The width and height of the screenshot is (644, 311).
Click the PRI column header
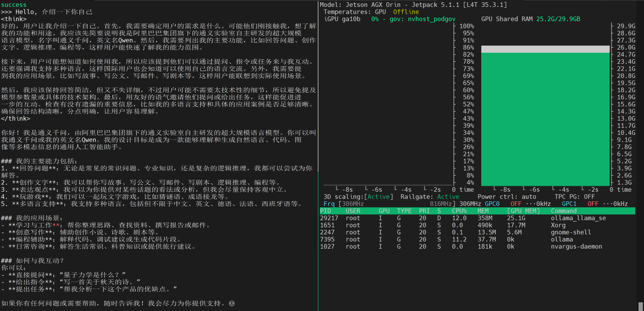pyautogui.click(x=426, y=211)
